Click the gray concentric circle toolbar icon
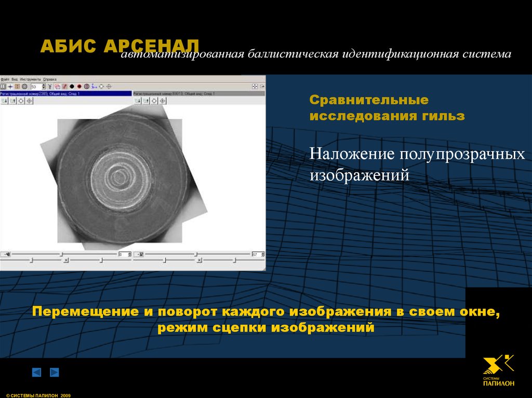The image size is (532, 398). coord(24,86)
